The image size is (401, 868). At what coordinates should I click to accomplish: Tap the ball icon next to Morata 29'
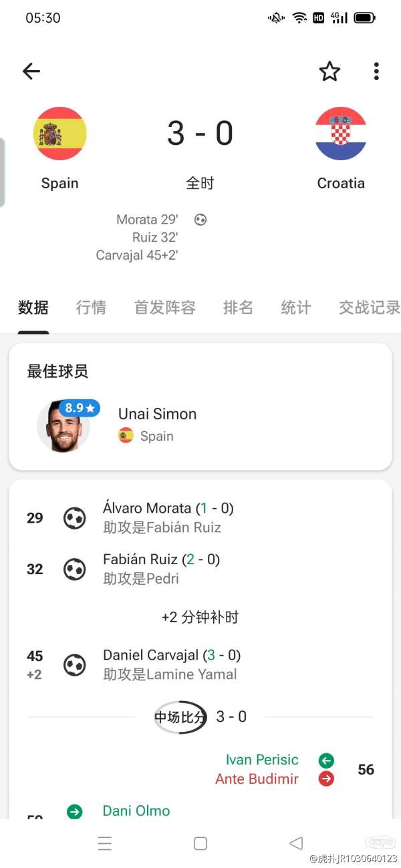[199, 220]
